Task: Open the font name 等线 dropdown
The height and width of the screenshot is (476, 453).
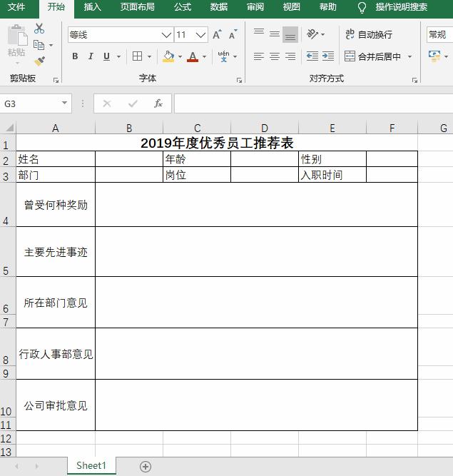Action: [x=166, y=35]
